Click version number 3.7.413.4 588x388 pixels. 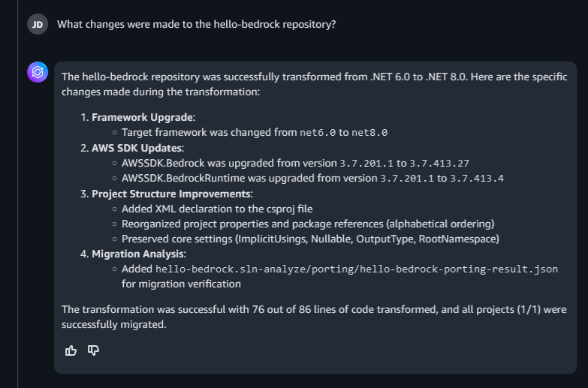coord(476,179)
